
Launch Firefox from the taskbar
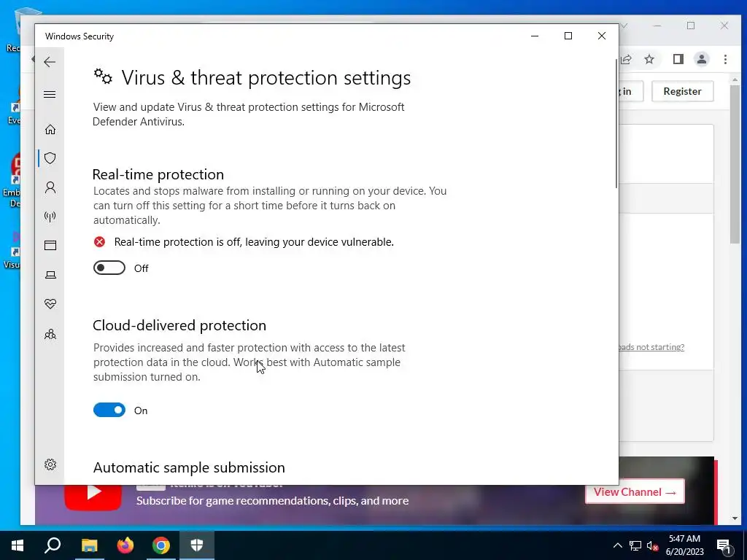[125, 545]
